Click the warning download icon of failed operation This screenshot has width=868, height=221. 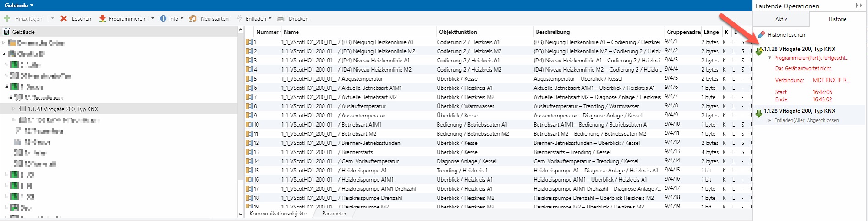point(759,51)
